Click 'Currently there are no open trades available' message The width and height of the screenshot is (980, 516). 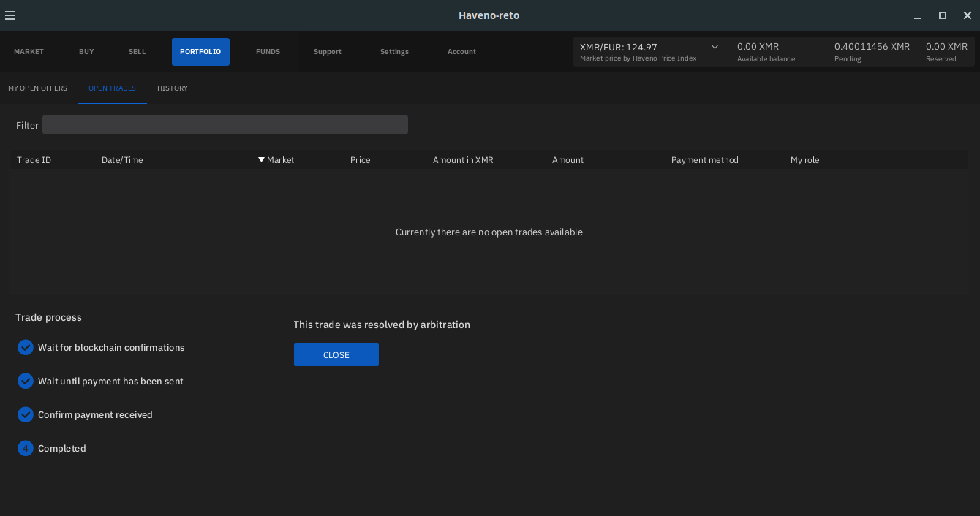point(489,232)
